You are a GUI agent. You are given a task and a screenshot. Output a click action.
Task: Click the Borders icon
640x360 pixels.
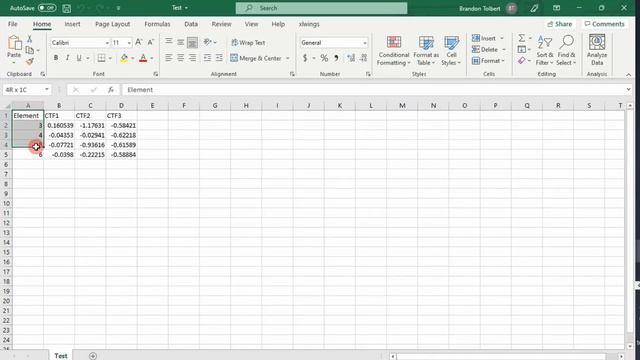tap(101, 58)
